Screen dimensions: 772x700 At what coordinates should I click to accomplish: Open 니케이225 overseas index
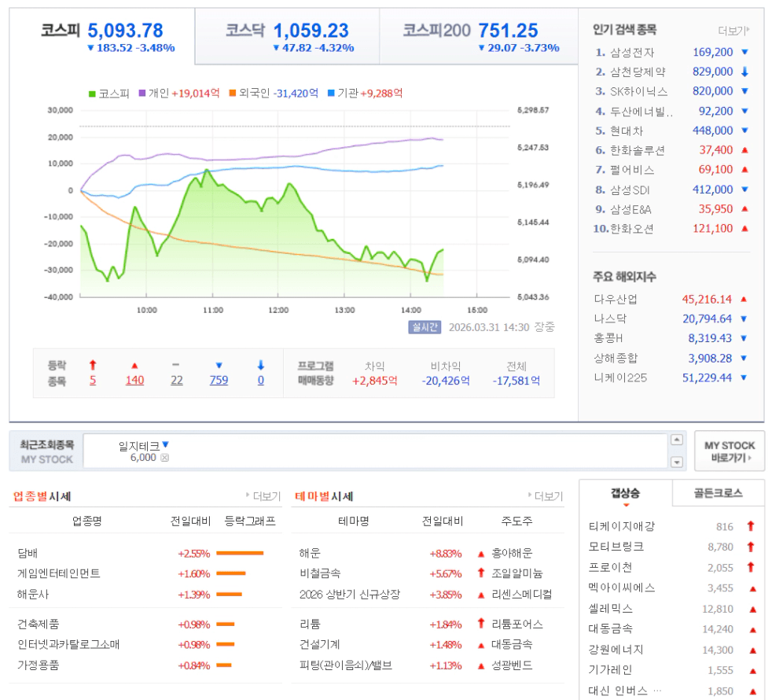point(620,378)
